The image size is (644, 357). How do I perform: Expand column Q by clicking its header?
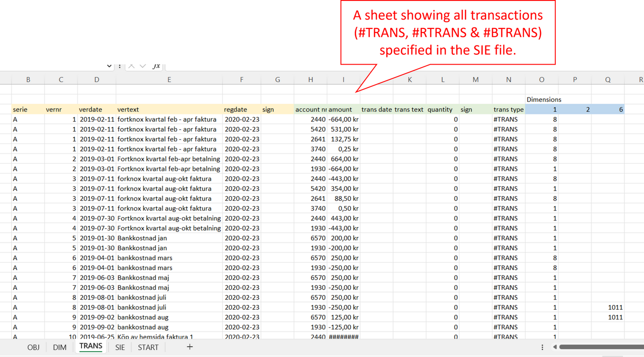pos(607,79)
